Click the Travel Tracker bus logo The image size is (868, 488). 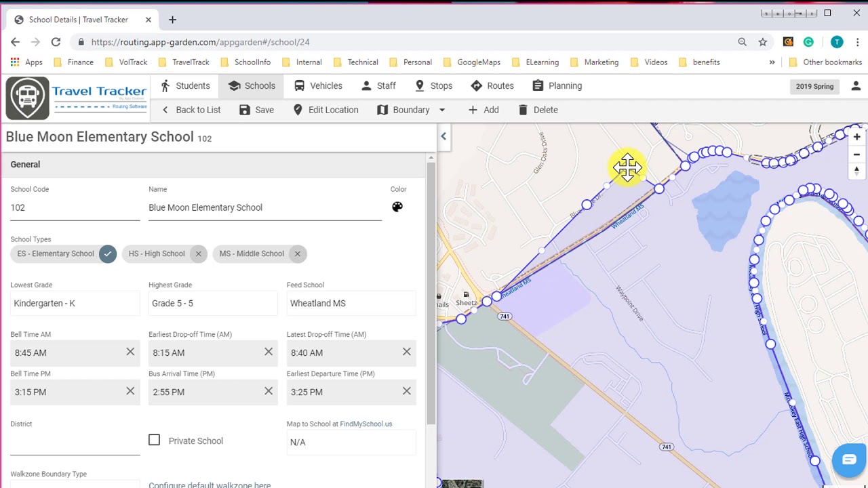[27, 98]
